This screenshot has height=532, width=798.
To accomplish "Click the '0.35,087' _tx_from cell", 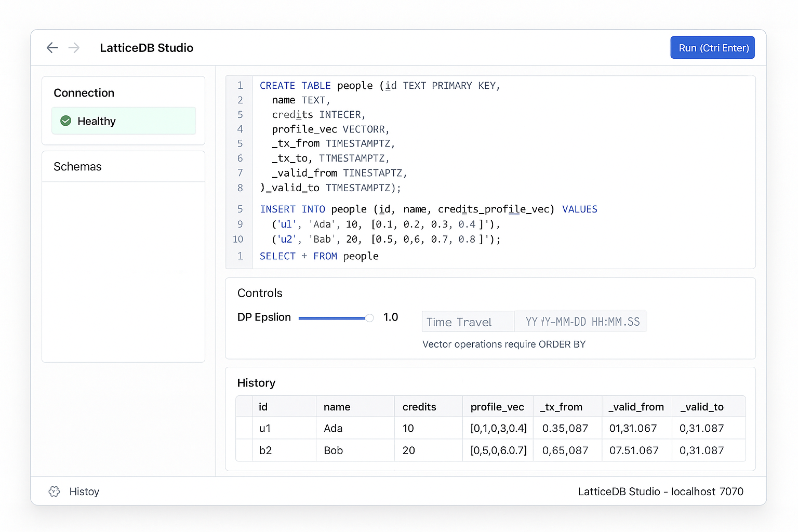I will pos(567,428).
